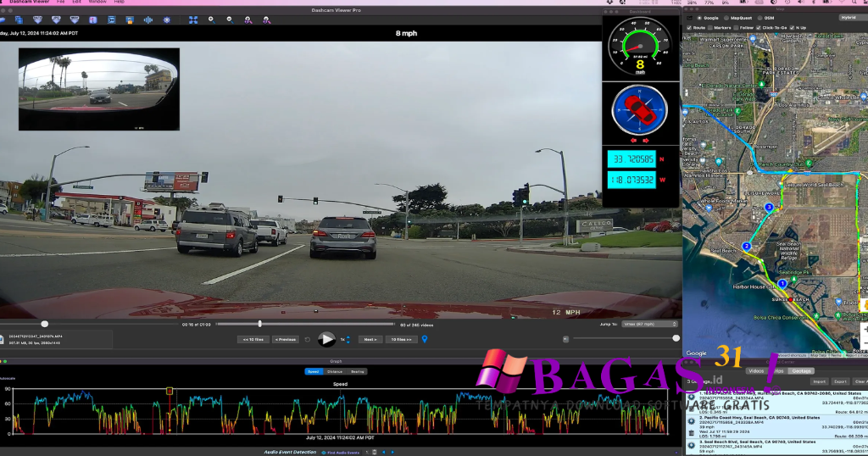Select the Geotags tab in the lower-right panel

point(801,370)
